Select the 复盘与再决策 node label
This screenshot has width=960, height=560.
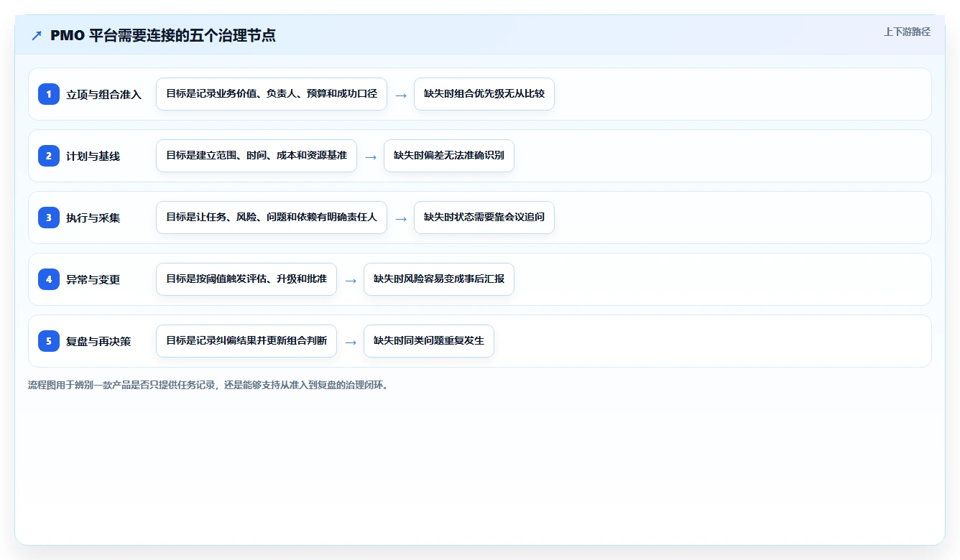[98, 342]
